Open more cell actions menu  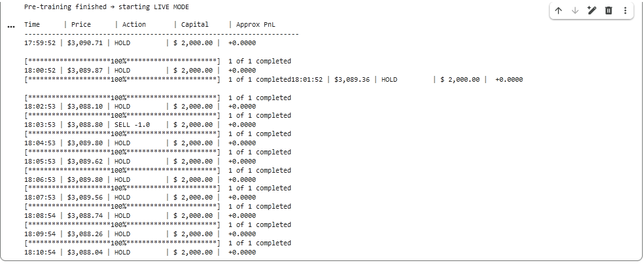pos(625,10)
